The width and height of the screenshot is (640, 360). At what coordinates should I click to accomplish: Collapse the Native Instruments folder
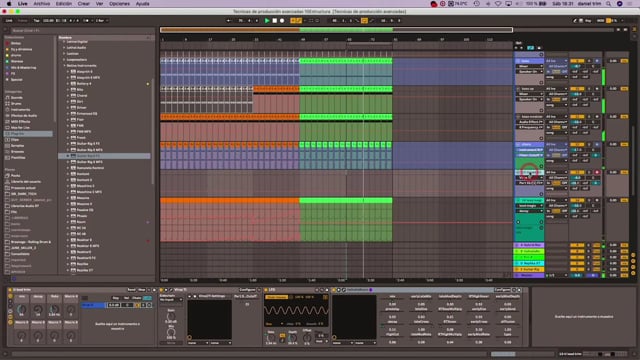[x=64, y=66]
